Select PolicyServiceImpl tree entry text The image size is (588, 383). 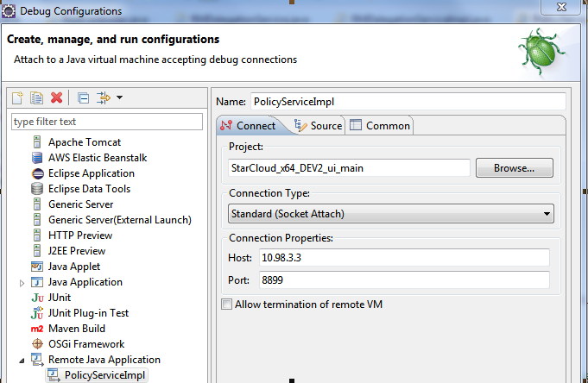coord(104,375)
